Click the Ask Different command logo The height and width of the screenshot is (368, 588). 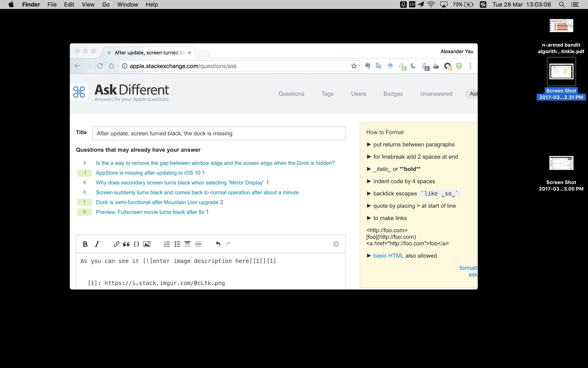[x=79, y=92]
